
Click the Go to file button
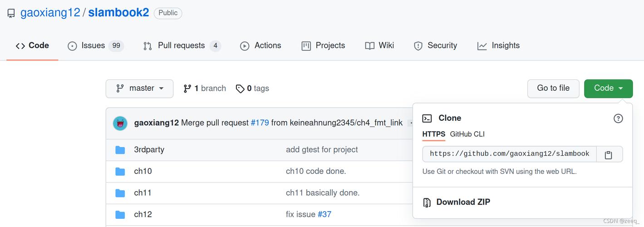click(553, 89)
